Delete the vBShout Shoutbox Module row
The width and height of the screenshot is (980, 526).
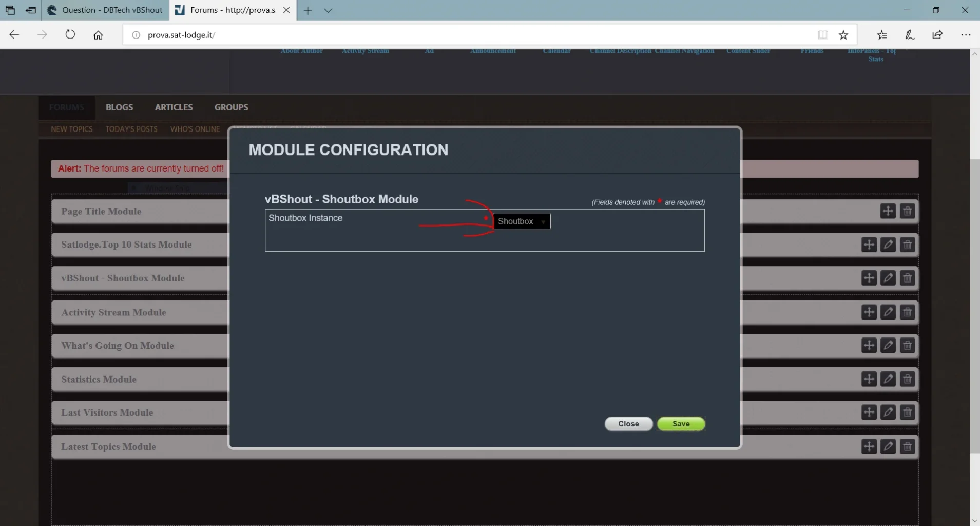[x=907, y=278]
